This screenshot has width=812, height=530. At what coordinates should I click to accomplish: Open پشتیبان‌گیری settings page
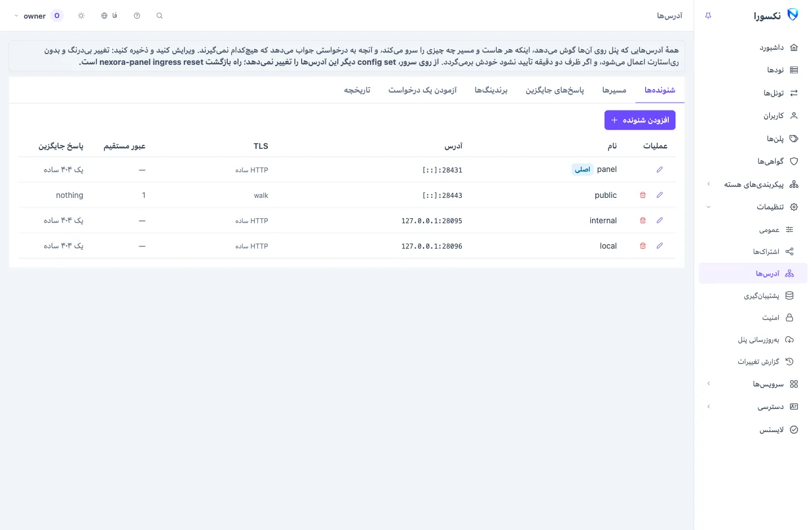[x=753, y=295]
